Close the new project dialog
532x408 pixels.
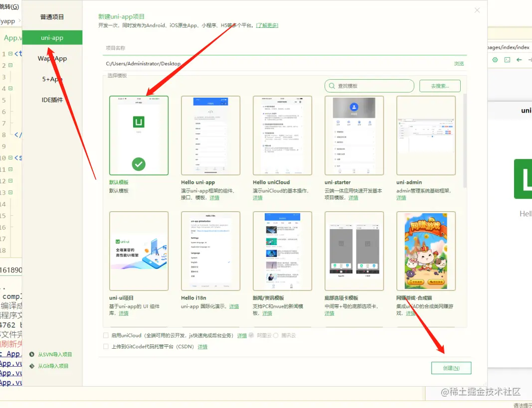pos(477,10)
